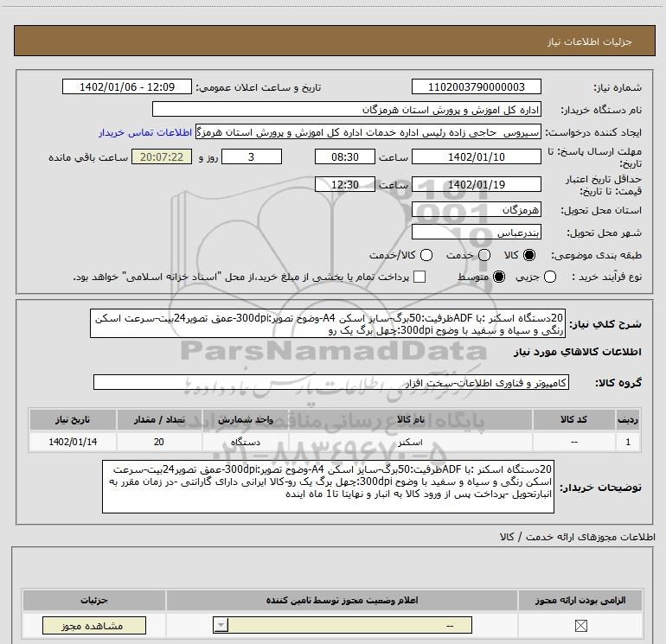
Task: Select the کالا/خدمت radio option
Action: (x=426, y=255)
